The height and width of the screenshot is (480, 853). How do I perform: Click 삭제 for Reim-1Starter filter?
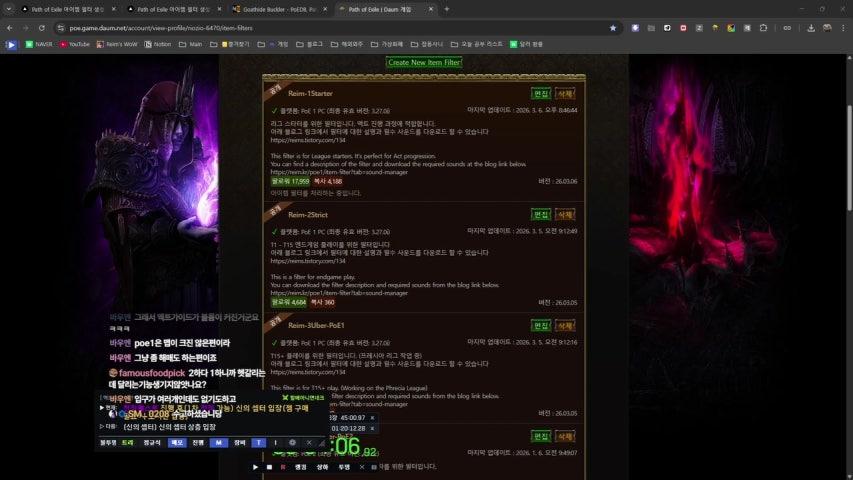pyautogui.click(x=565, y=94)
